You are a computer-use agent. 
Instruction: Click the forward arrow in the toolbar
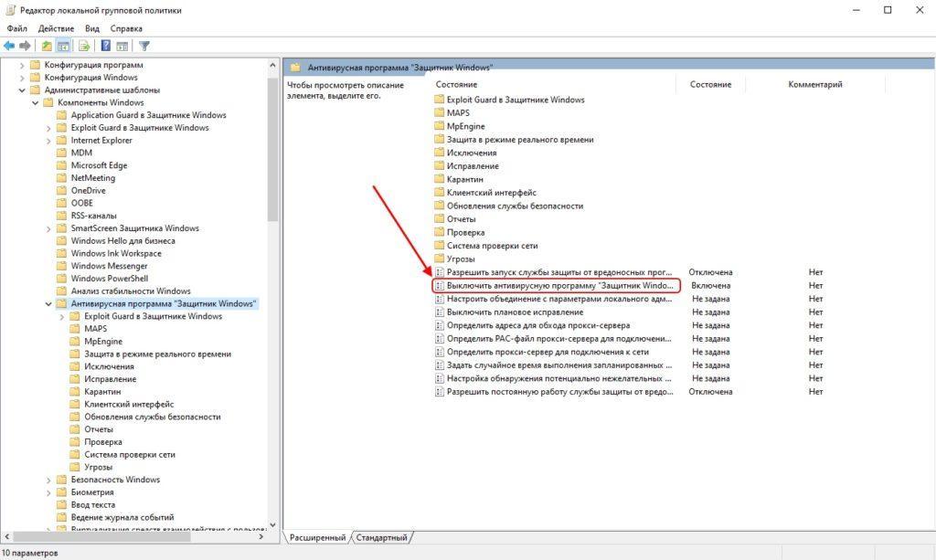click(x=25, y=46)
